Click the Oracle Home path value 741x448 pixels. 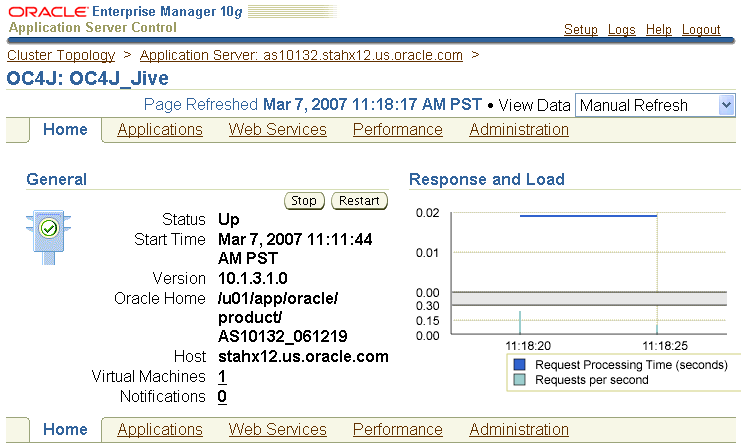click(x=283, y=318)
